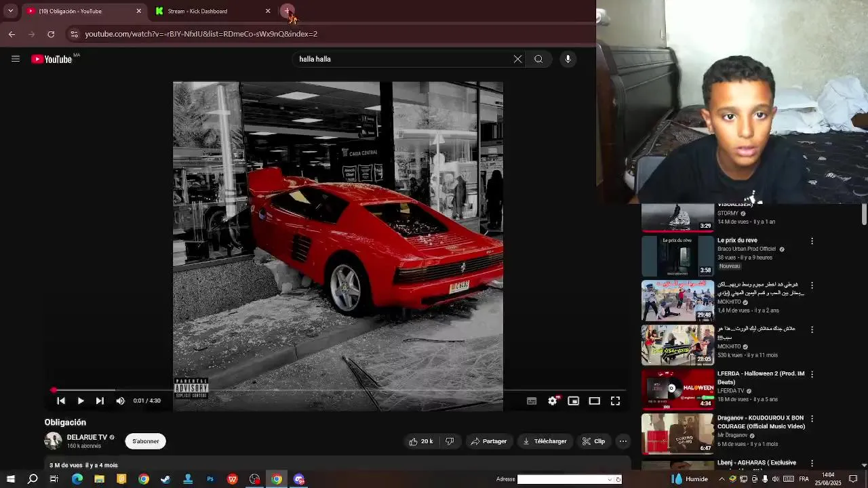The height and width of the screenshot is (488, 868).
Task: Open options for Draganov KOUDOUROU video
Action: (812, 419)
